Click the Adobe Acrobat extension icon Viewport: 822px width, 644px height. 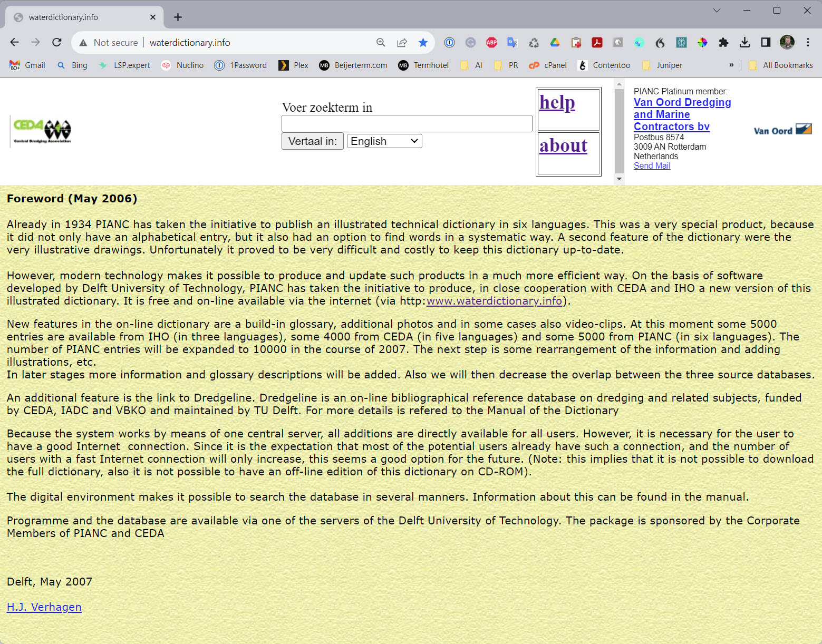click(x=597, y=43)
